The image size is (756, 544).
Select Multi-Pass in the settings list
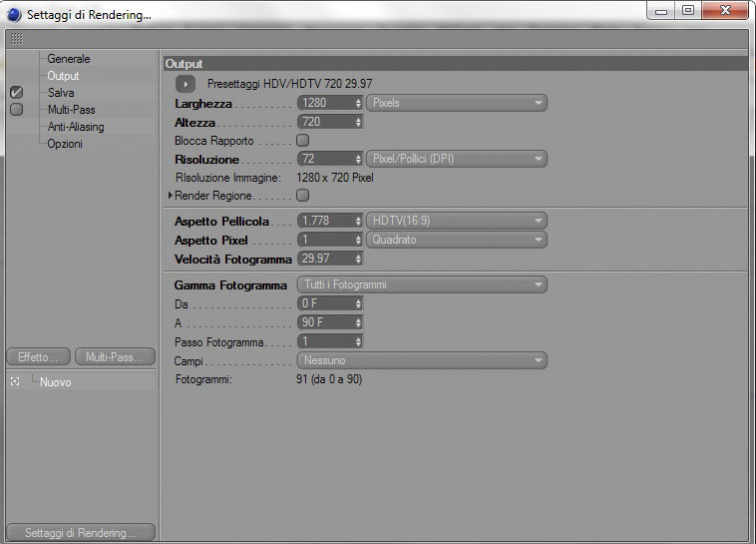tap(72, 110)
